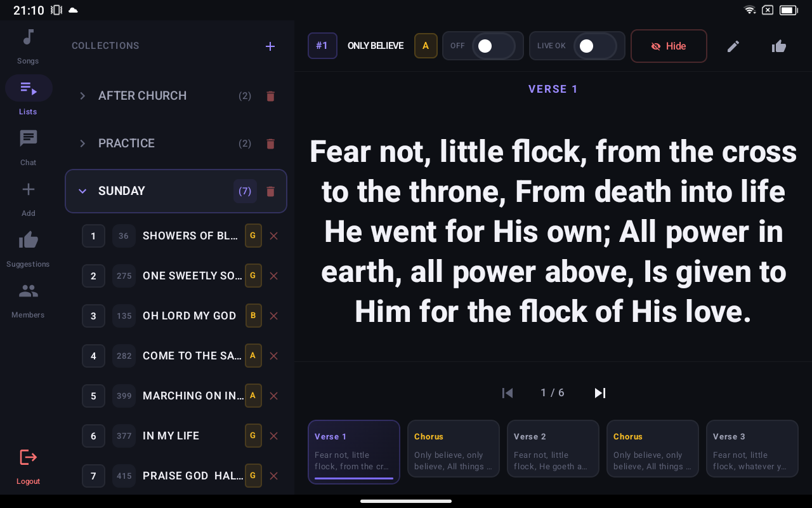Edit song with pencil icon
Image resolution: width=812 pixels, height=508 pixels.
(x=733, y=46)
